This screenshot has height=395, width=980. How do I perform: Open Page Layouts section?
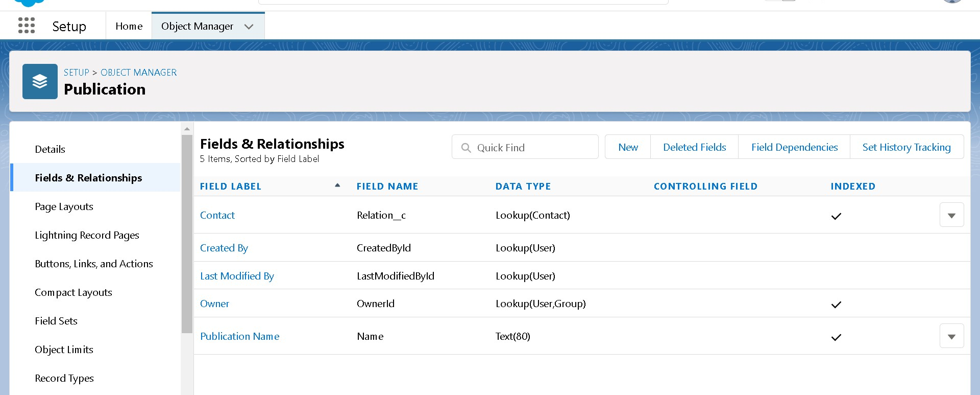pyautogui.click(x=64, y=206)
